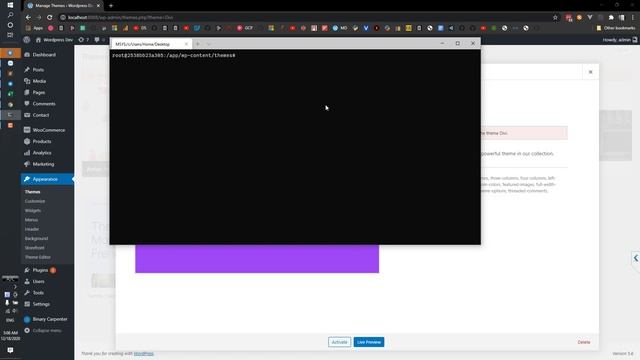Open Task View in the taskbar
Viewport: 640px width, 360px height.
pos(10,35)
